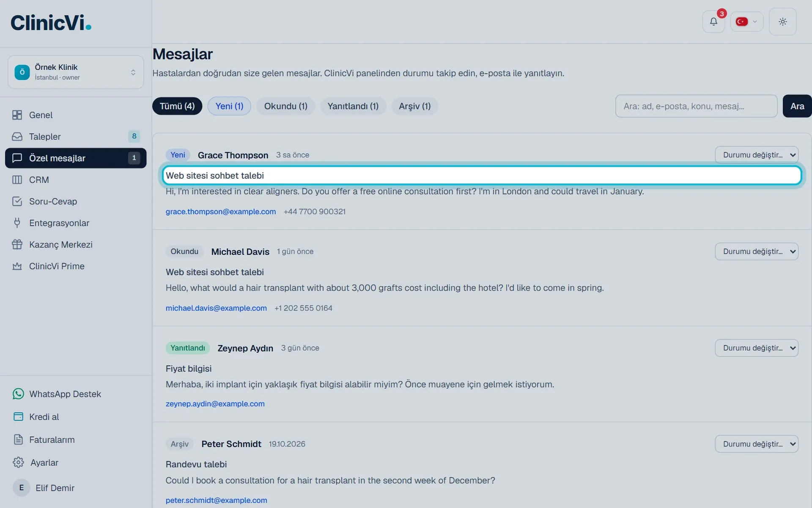812x508 pixels.
Task: Click the Ayarlar gear icon
Action: (18, 463)
